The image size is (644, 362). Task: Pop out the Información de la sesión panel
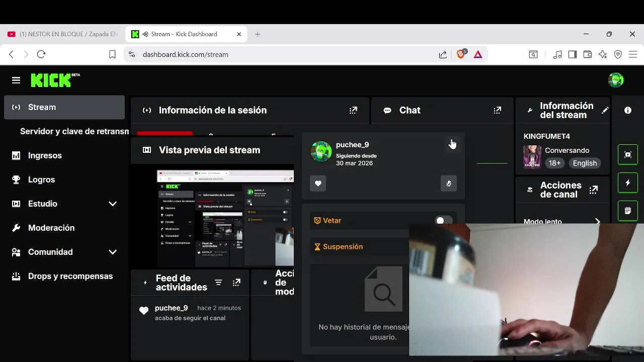tap(353, 110)
